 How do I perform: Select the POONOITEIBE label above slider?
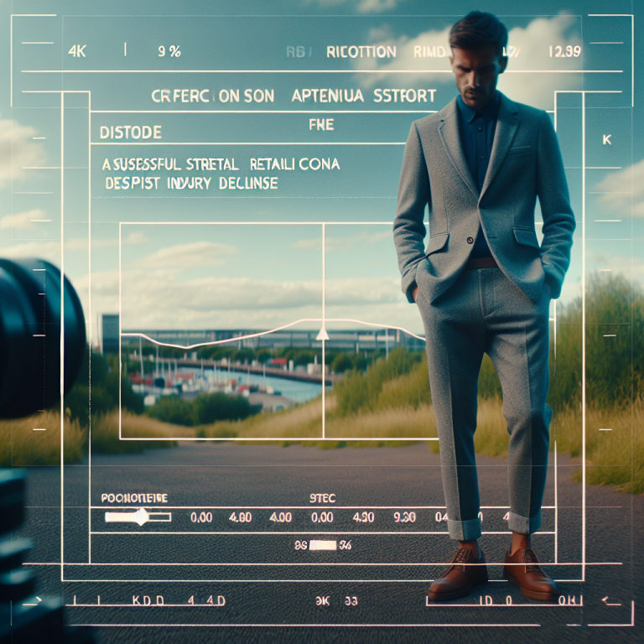coord(134,498)
